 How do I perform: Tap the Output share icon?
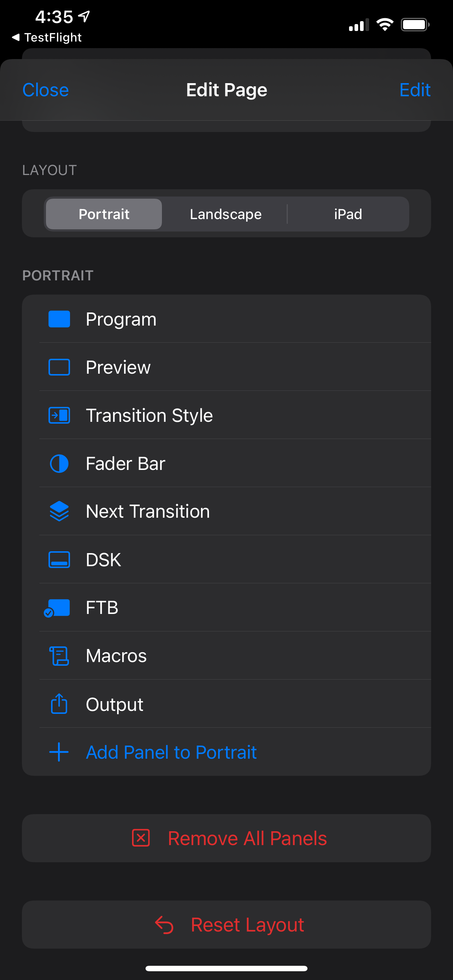tap(59, 704)
